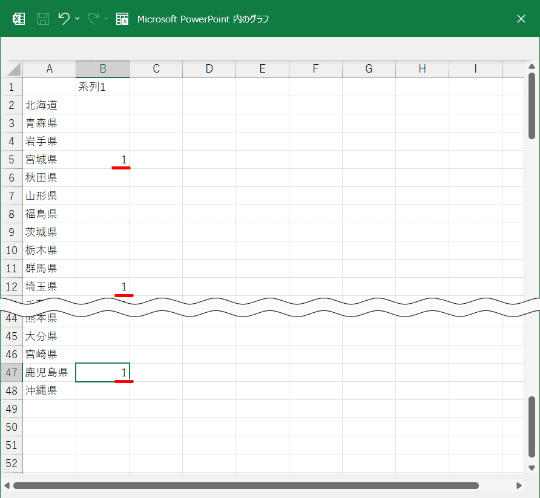
Task: Click the vertical scrollbar down arrow
Action: click(x=532, y=468)
